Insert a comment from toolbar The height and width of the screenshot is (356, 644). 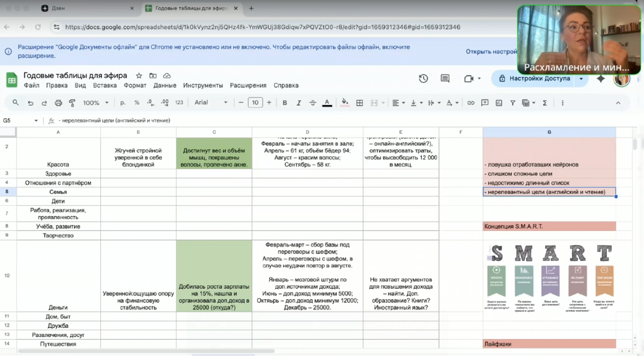[485, 103]
